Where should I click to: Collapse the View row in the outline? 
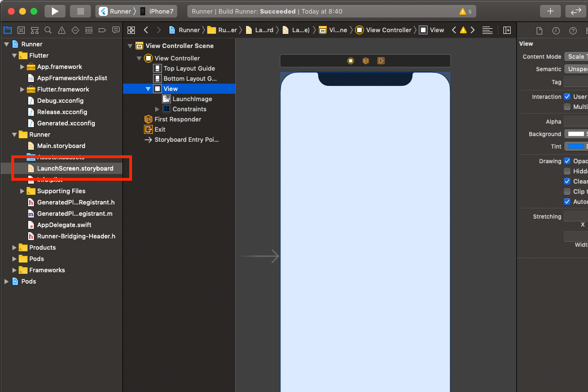(x=148, y=89)
